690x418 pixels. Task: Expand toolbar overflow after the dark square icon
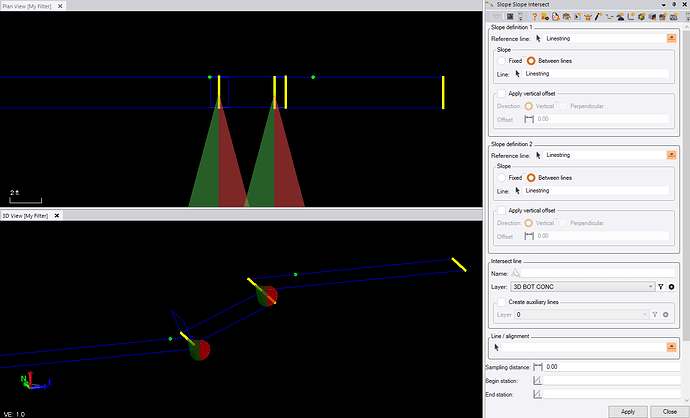click(x=521, y=17)
